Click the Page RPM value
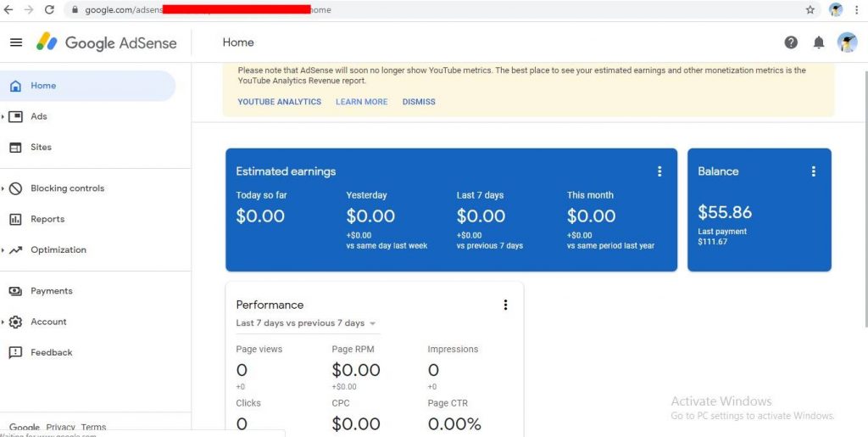Screen dimensions: 868x437 tap(356, 370)
